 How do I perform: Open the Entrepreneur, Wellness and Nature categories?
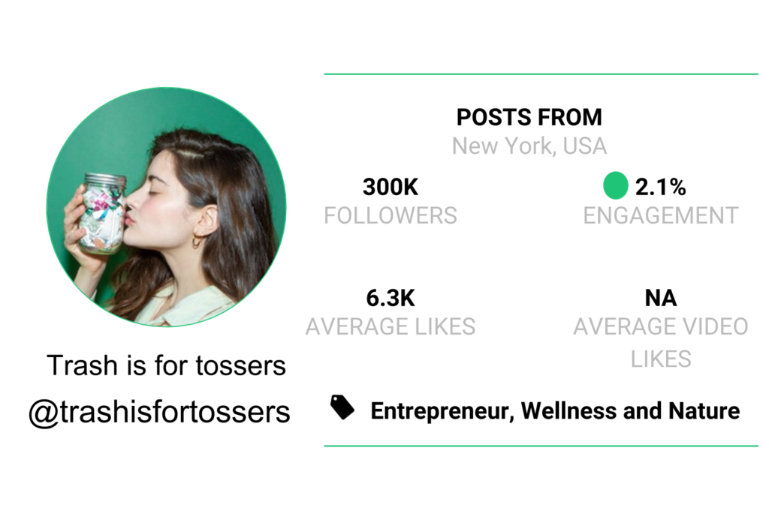coord(555,411)
